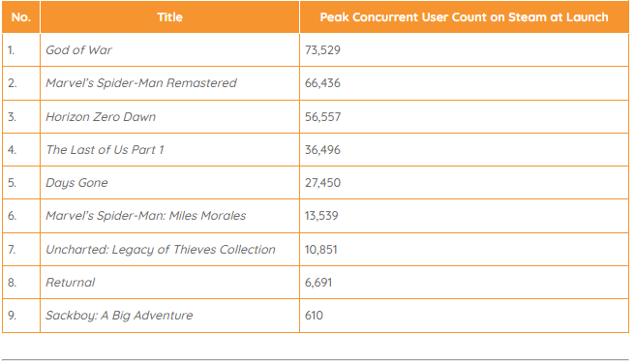
Task: Click the 66,436 user count cell
Action: point(464,83)
